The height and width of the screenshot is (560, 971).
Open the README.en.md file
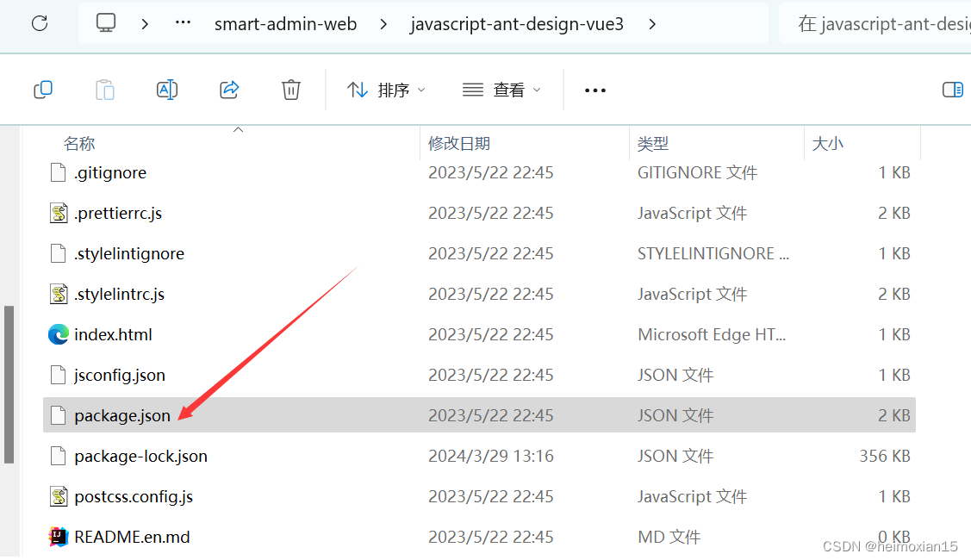[x=131, y=536]
